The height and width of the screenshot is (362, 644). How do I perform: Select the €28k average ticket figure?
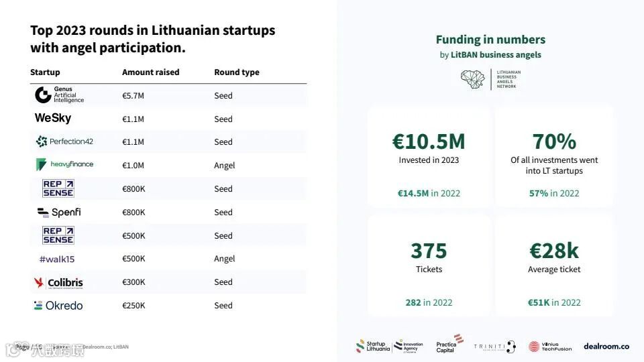click(x=554, y=250)
